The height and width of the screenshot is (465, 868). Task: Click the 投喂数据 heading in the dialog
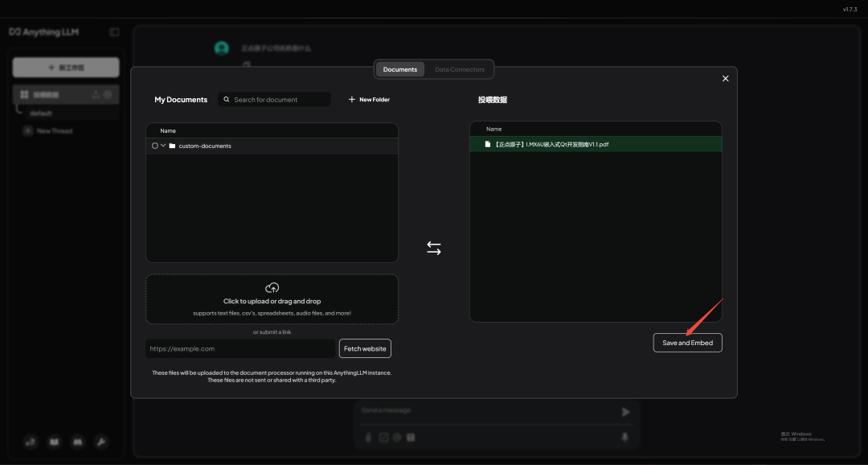click(x=493, y=100)
